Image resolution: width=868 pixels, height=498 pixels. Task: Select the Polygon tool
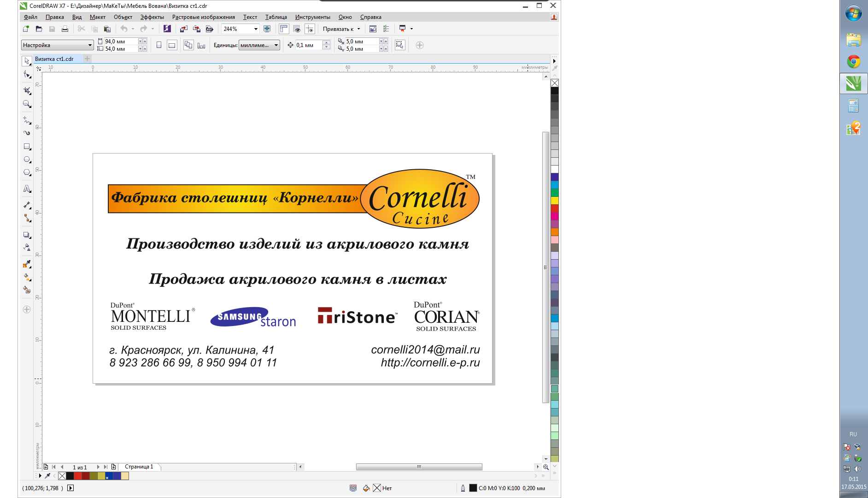tap(27, 172)
